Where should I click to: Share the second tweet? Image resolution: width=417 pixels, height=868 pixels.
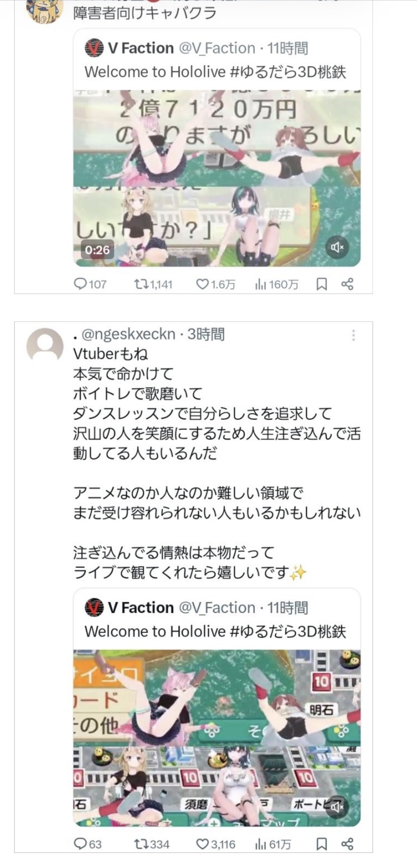pyautogui.click(x=347, y=844)
